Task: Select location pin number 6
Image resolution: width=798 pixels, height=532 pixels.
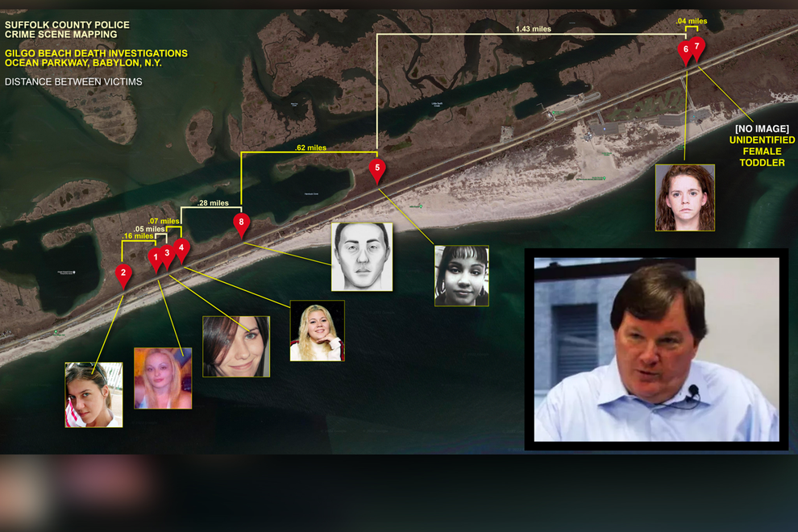Action: pos(685,51)
